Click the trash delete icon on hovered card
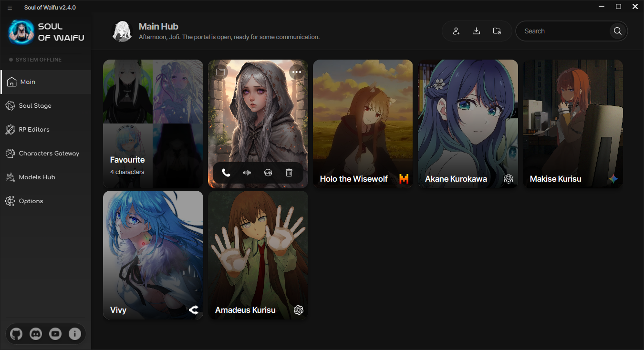Viewport: 644px width, 350px height. 289,173
